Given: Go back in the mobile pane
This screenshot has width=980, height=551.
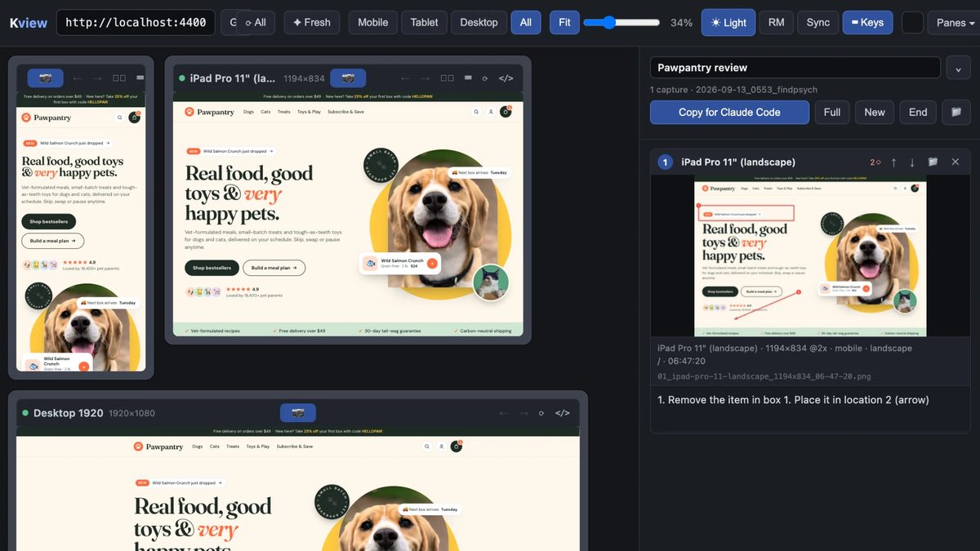Looking at the screenshot, I should (x=77, y=78).
